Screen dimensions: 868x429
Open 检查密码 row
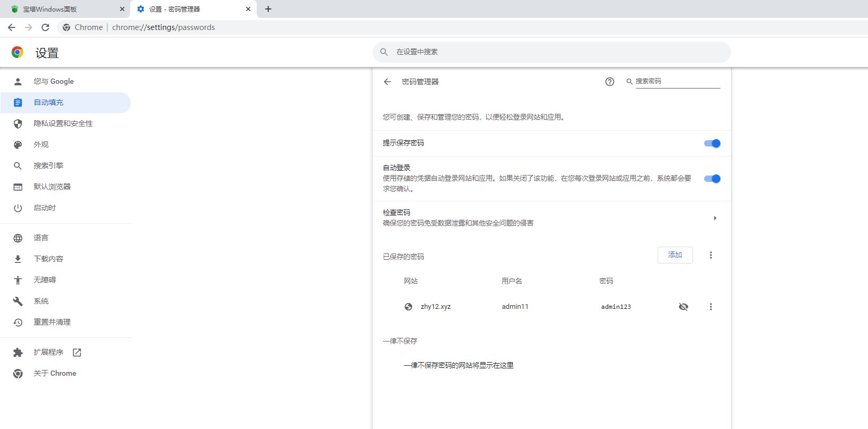tap(551, 218)
